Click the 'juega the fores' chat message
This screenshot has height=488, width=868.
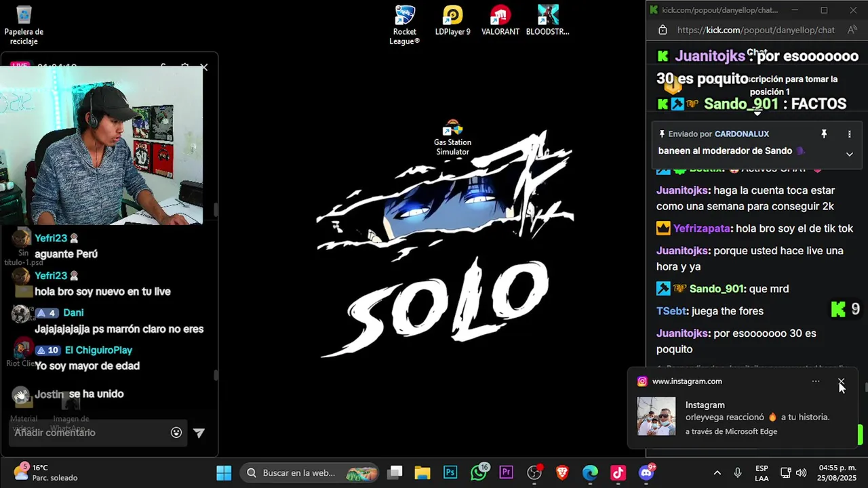pyautogui.click(x=728, y=311)
